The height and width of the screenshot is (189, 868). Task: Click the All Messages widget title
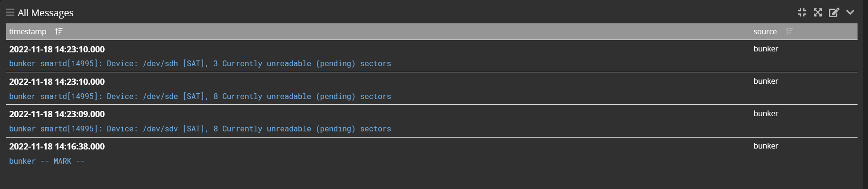(x=46, y=13)
